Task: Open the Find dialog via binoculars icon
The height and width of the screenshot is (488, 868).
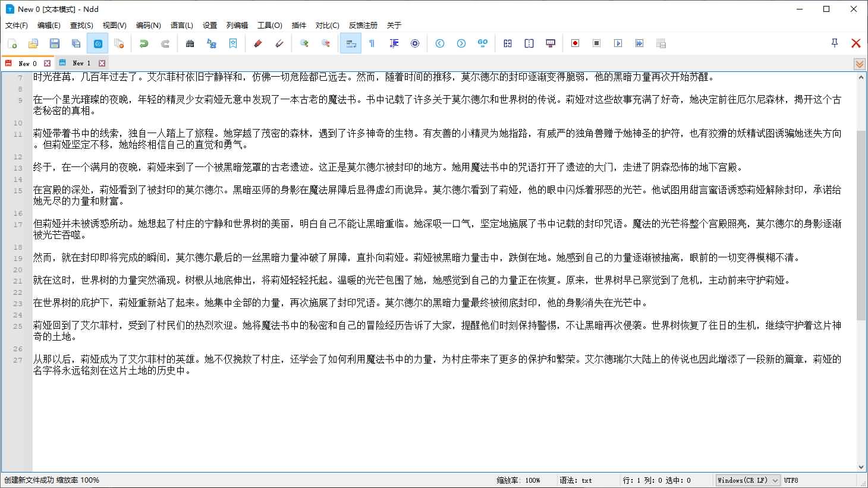Action: (190, 43)
